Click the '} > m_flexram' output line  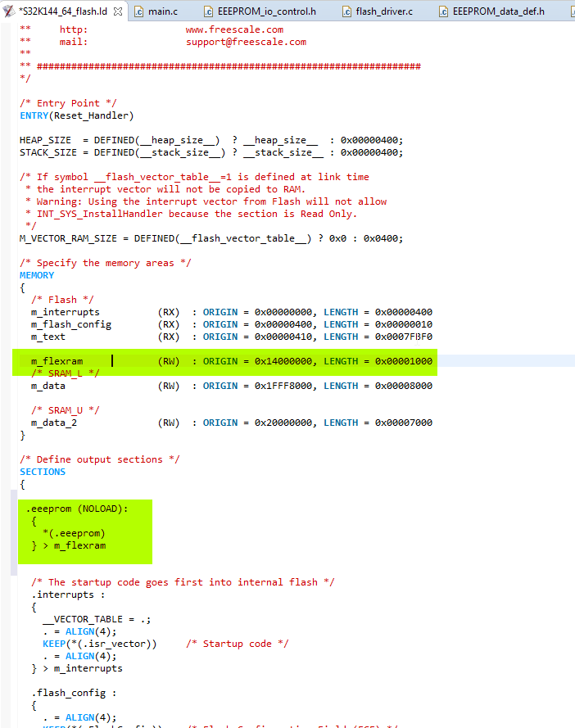[x=68, y=545]
